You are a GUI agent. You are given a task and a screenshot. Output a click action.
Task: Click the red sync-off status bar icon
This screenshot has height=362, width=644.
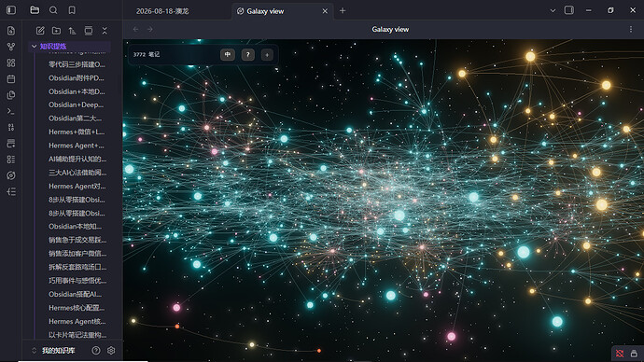tap(620, 354)
